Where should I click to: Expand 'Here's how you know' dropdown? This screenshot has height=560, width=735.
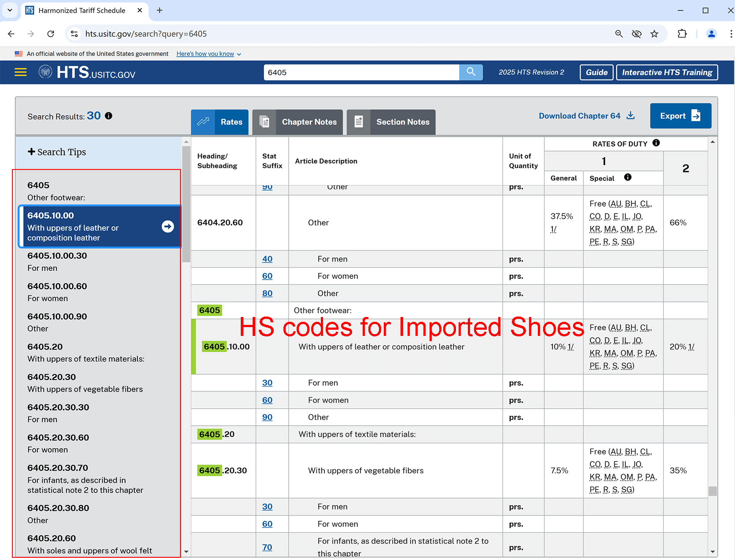pos(209,54)
